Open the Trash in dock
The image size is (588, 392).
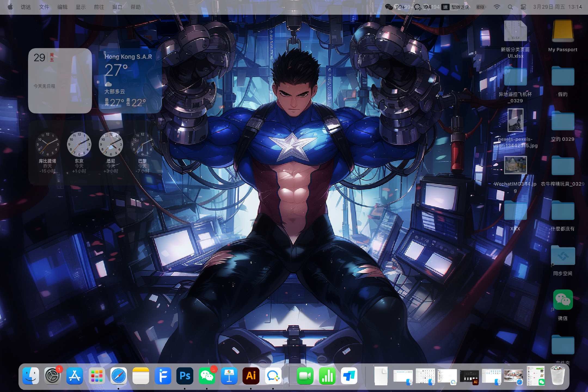(558, 376)
